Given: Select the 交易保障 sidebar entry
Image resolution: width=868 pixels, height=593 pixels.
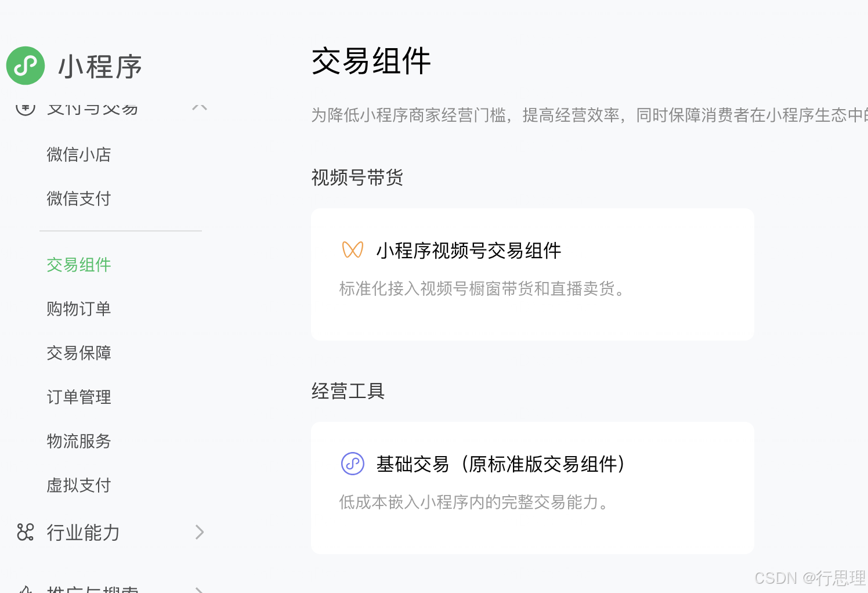Looking at the screenshot, I should tap(78, 353).
